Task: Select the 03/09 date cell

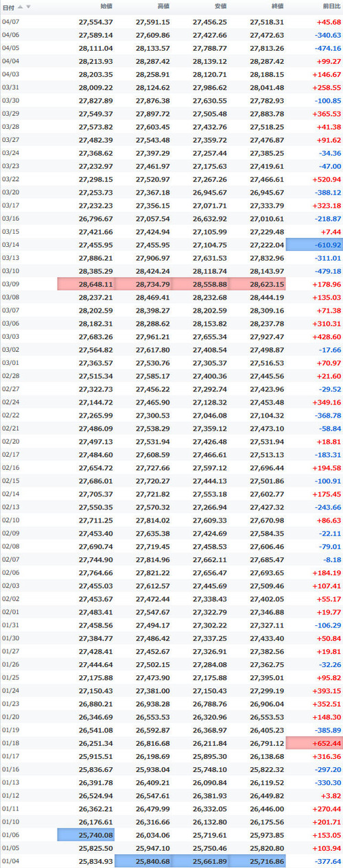Action: click(11, 282)
